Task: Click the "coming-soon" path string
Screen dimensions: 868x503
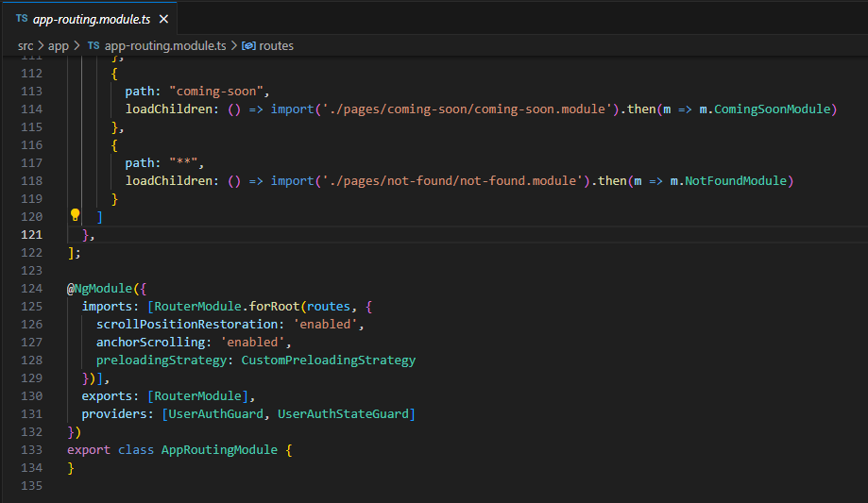Action: pyautogui.click(x=216, y=92)
